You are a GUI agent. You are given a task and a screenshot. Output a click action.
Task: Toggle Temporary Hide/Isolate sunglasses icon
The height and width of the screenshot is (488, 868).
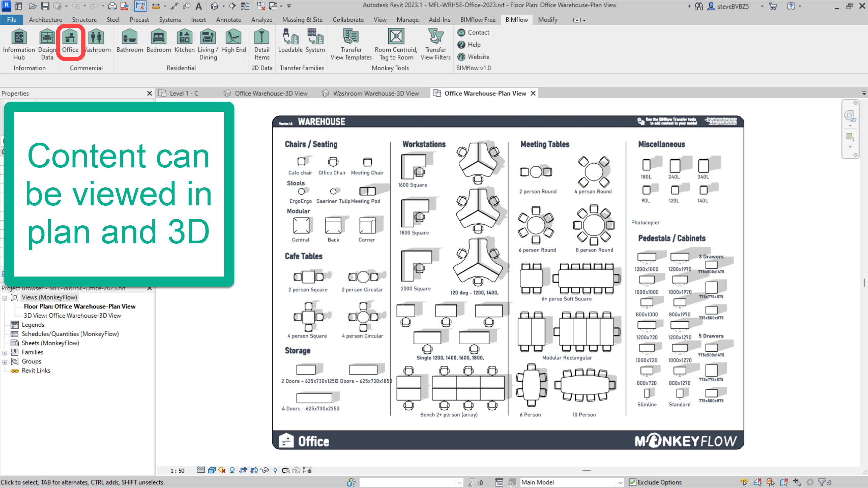pyautogui.click(x=264, y=470)
